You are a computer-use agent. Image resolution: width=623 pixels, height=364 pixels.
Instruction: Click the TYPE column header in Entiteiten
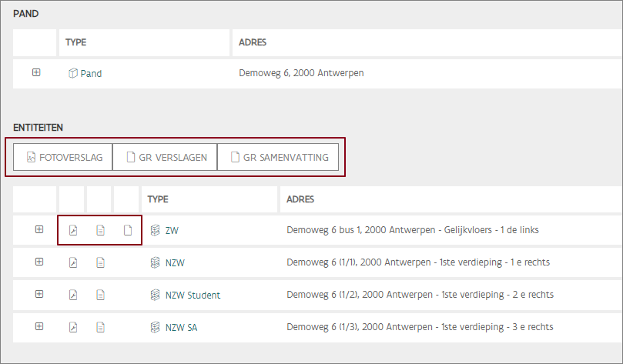pos(158,199)
